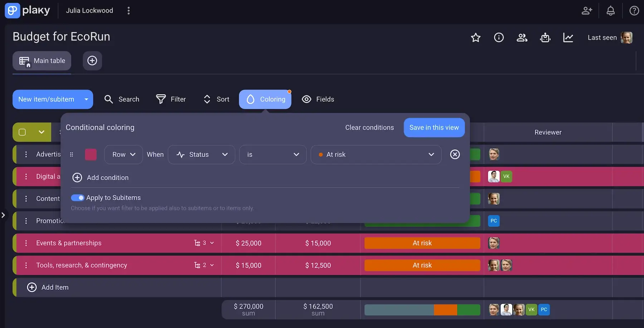Open the Fields visibility menu
This screenshot has width=644, height=328.
[318, 99]
